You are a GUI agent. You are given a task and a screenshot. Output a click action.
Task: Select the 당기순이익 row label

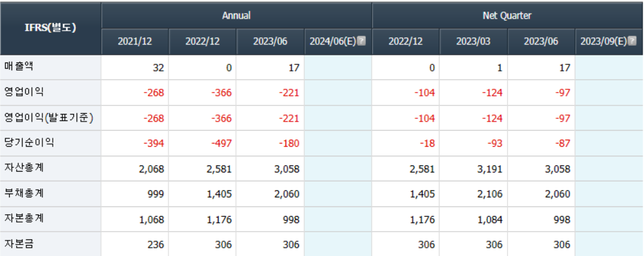click(29, 143)
